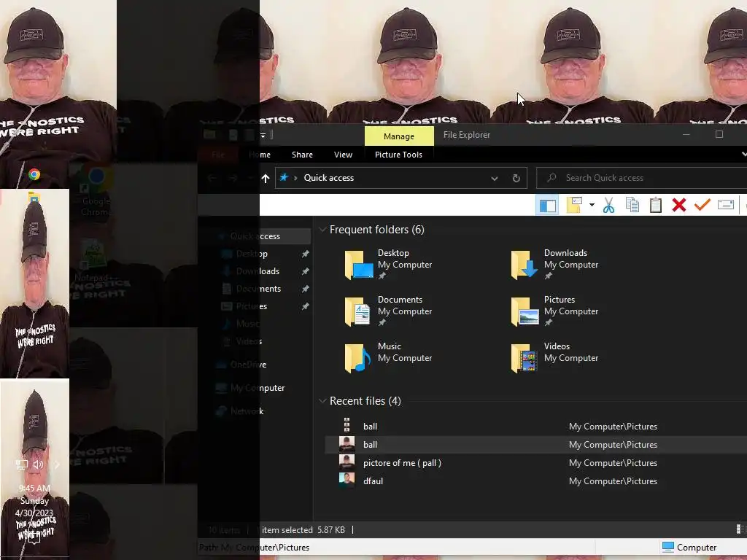Screen dimensions: 747x560
Task: Click the Up arrow navigation button
Action: click(266, 178)
